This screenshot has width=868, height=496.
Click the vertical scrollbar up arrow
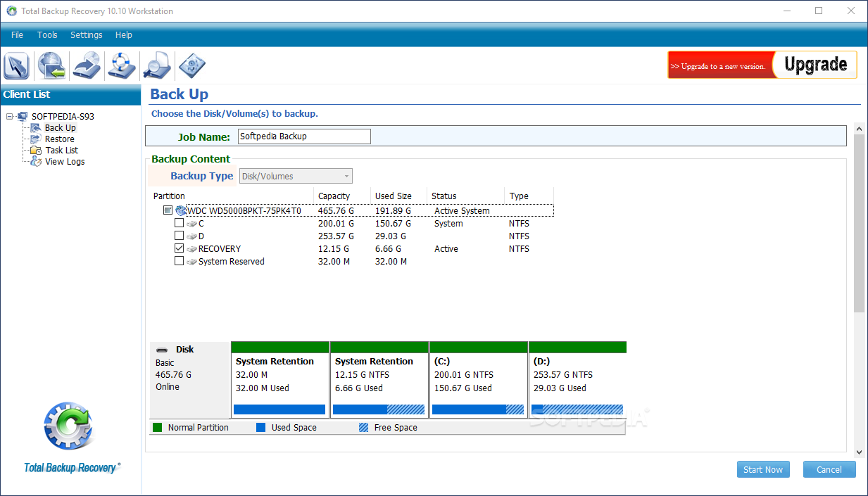(x=860, y=128)
